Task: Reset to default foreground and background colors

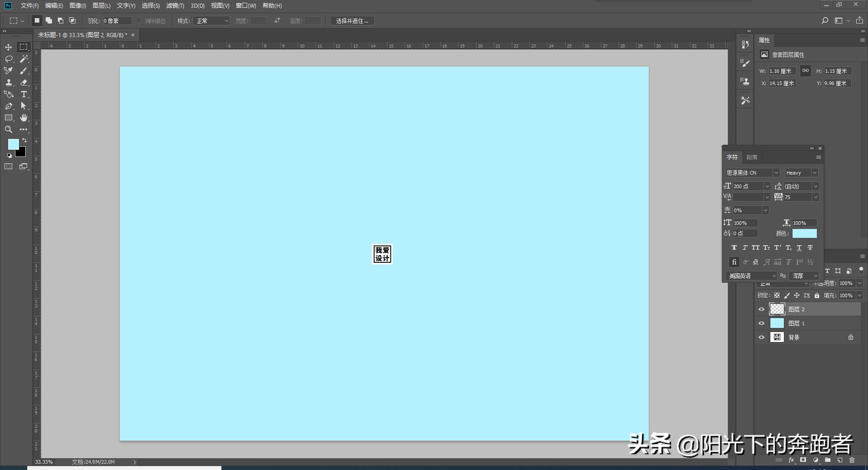Action: coord(9,156)
